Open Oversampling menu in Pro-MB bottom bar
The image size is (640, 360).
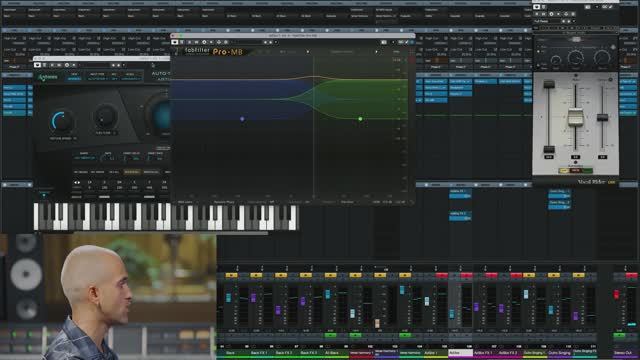[261, 202]
